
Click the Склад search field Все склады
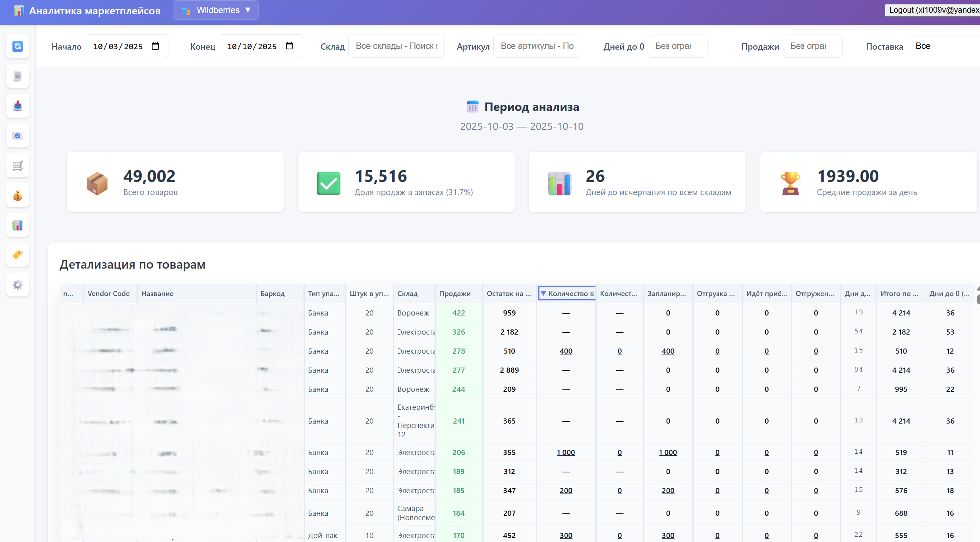[x=396, y=46]
